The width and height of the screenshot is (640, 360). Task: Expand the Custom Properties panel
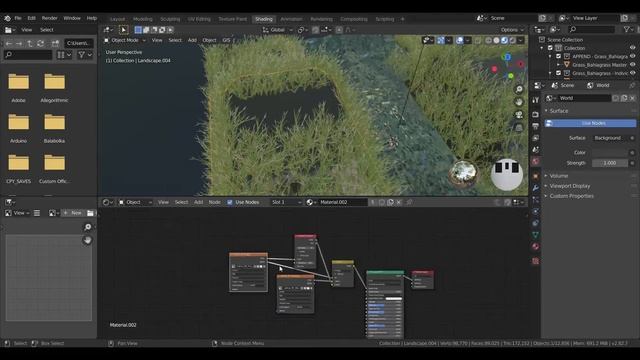[x=571, y=196]
